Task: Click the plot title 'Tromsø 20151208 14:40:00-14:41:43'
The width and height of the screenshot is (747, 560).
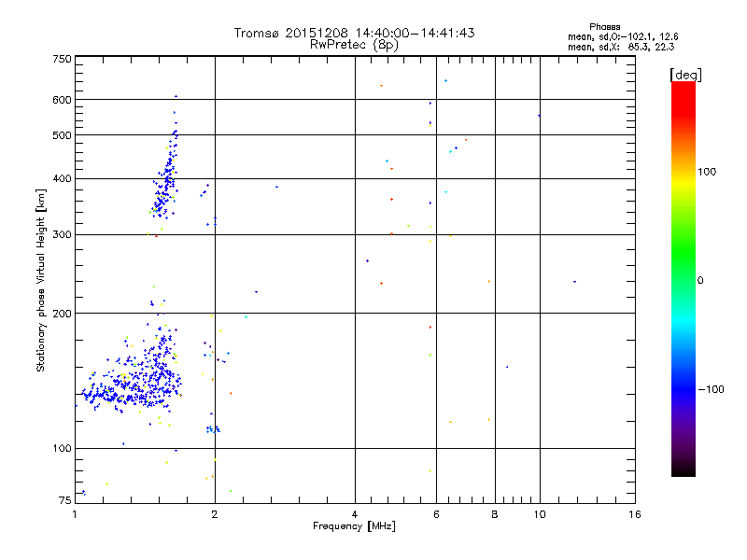Action: (354, 33)
